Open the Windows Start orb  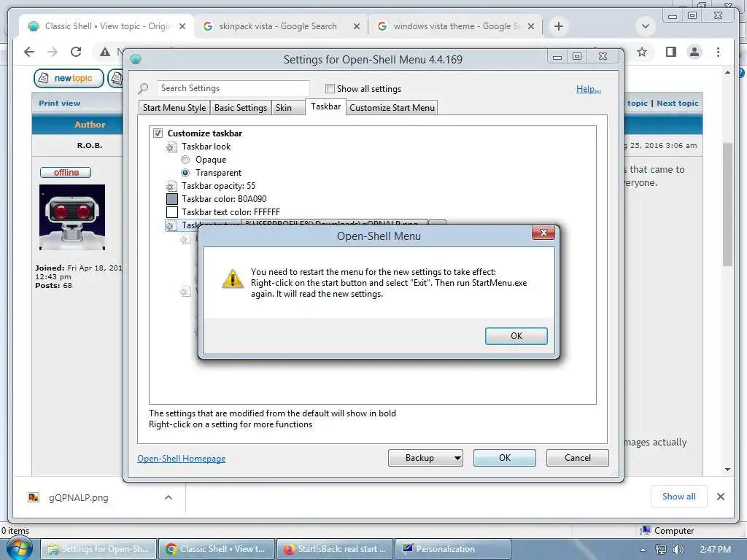19,548
